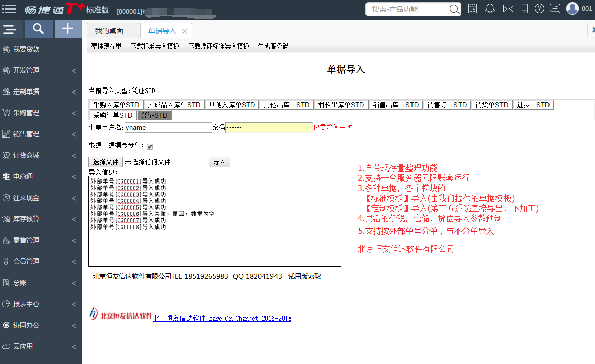Click the 协同办公 sidebar icon
595x364 pixels.
point(6,325)
